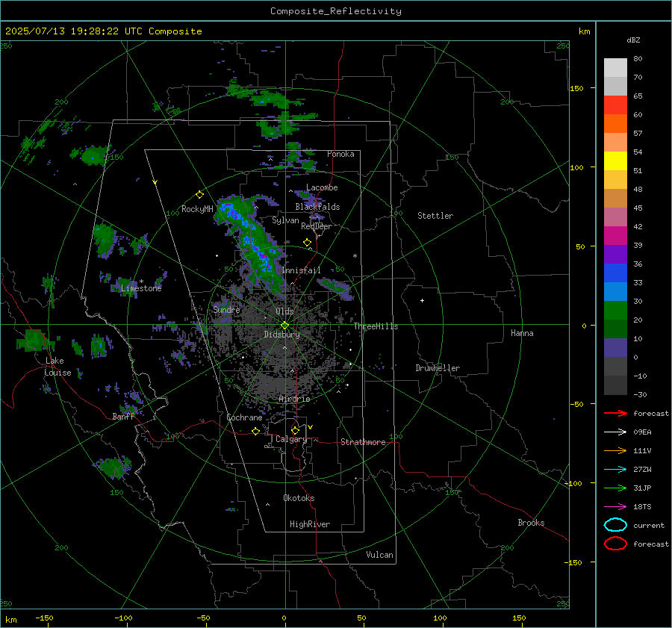Click the red forecast arrow in legend
The width and height of the screenshot is (672, 628).
pos(615,413)
